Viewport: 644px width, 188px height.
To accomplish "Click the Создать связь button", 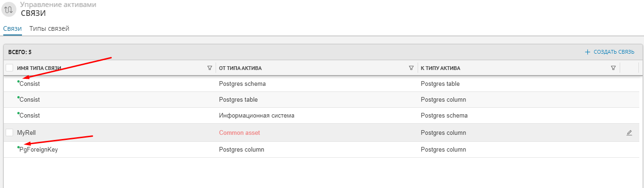I will [x=614, y=52].
